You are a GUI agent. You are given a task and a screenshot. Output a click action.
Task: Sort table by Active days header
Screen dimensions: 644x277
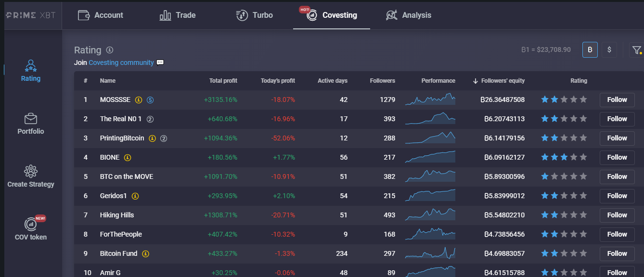tap(333, 81)
